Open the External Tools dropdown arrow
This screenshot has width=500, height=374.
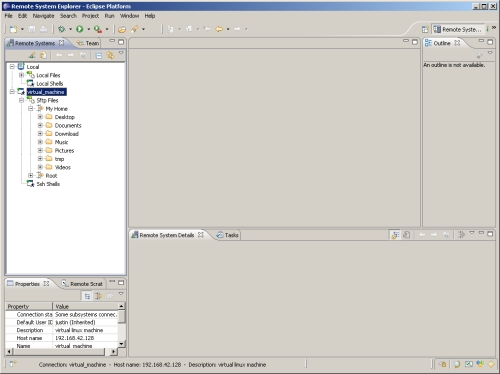107,29
